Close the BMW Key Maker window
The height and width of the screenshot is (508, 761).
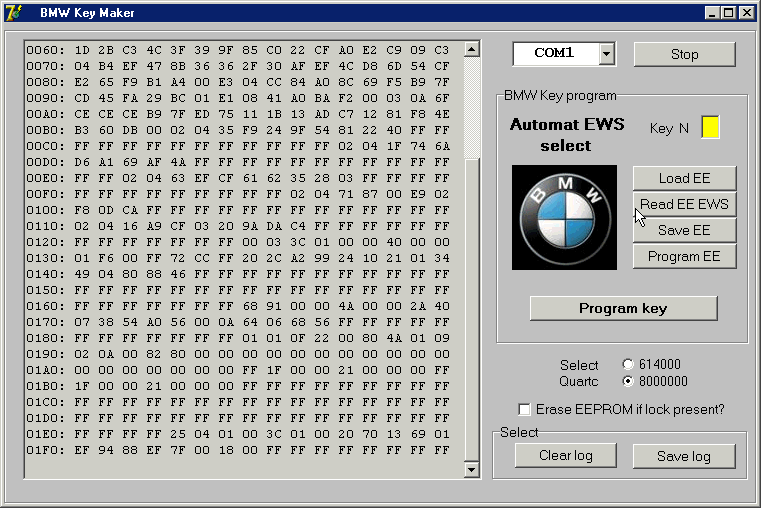[747, 13]
